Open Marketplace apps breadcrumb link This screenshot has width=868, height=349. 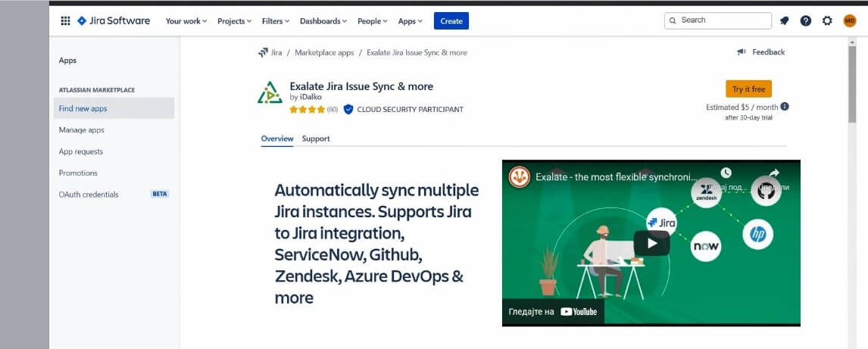324,52
